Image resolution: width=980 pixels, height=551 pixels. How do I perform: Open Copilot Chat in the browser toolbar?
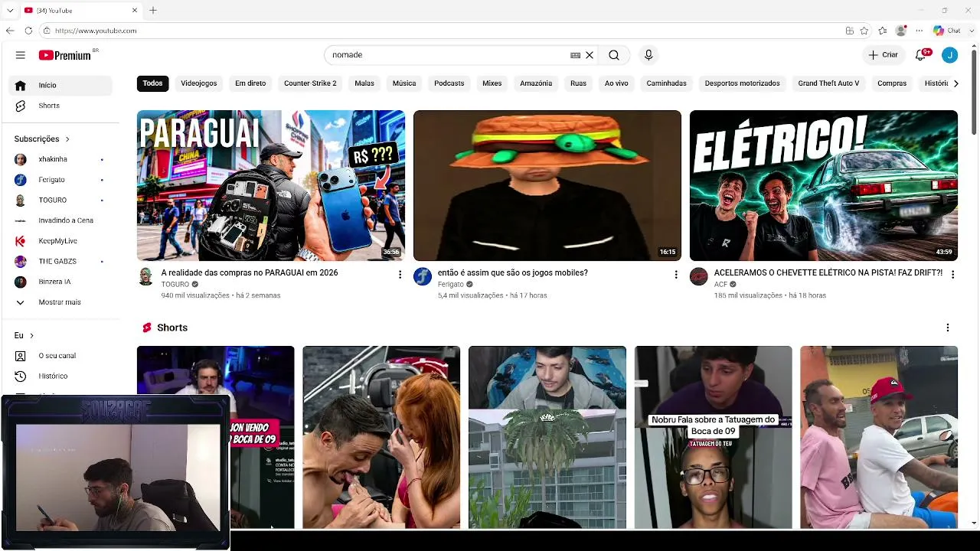[946, 31]
